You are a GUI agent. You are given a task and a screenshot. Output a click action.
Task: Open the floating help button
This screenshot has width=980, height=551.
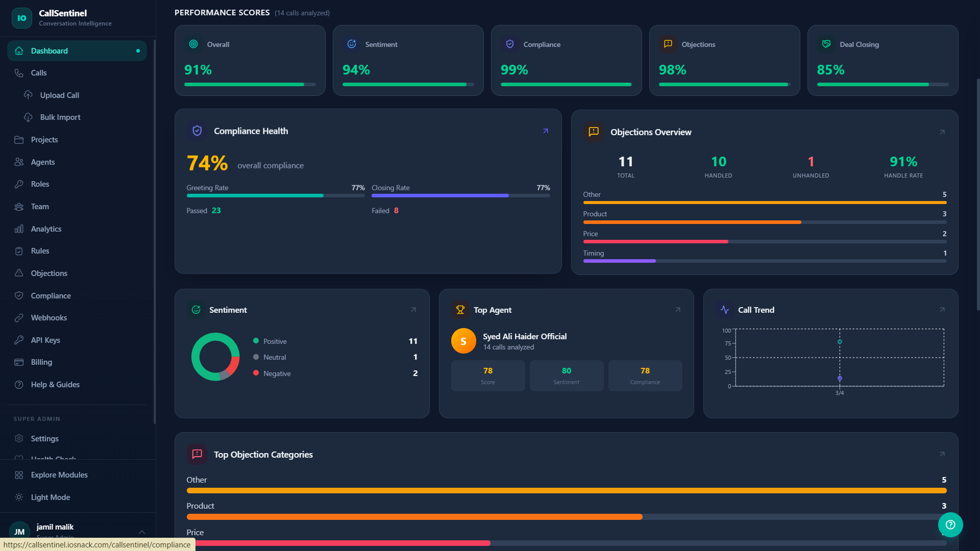coord(950,524)
